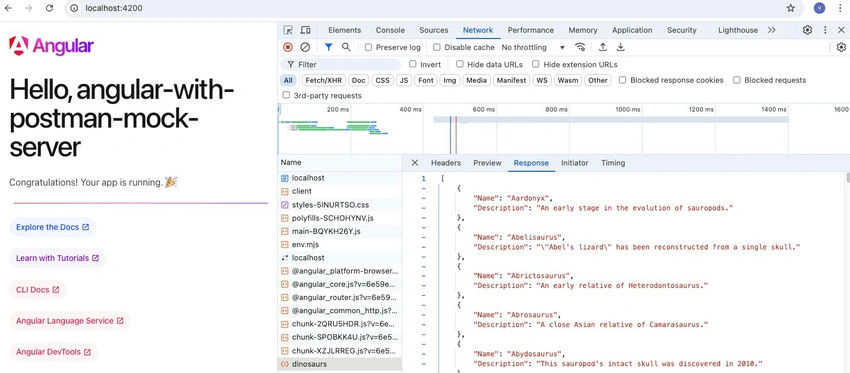This screenshot has width=850, height=373.
Task: Check Hide extension URLs
Action: tap(536, 64)
